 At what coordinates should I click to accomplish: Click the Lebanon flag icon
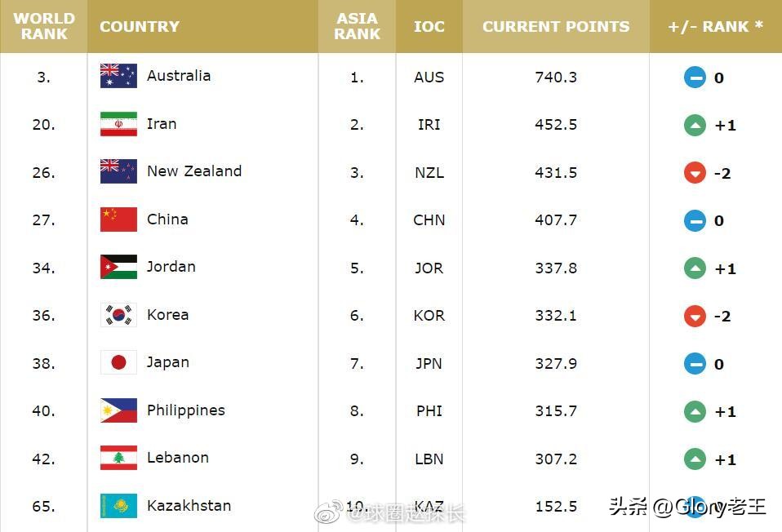pos(118,458)
